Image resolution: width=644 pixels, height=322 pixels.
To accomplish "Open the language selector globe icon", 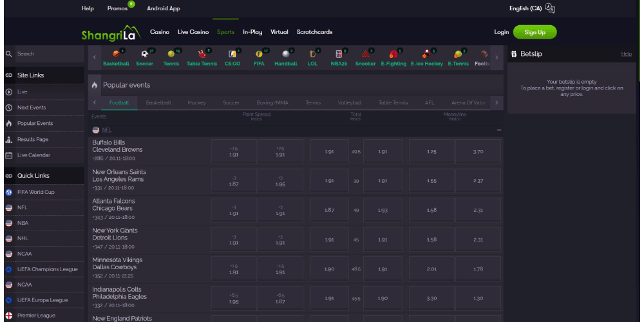I will (549, 8).
